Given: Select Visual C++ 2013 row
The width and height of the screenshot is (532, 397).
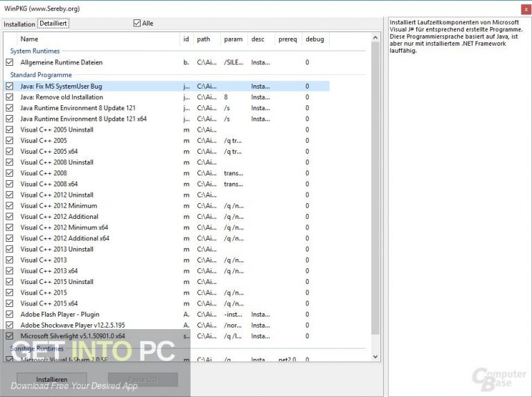Looking at the screenshot, I should click(166, 260).
